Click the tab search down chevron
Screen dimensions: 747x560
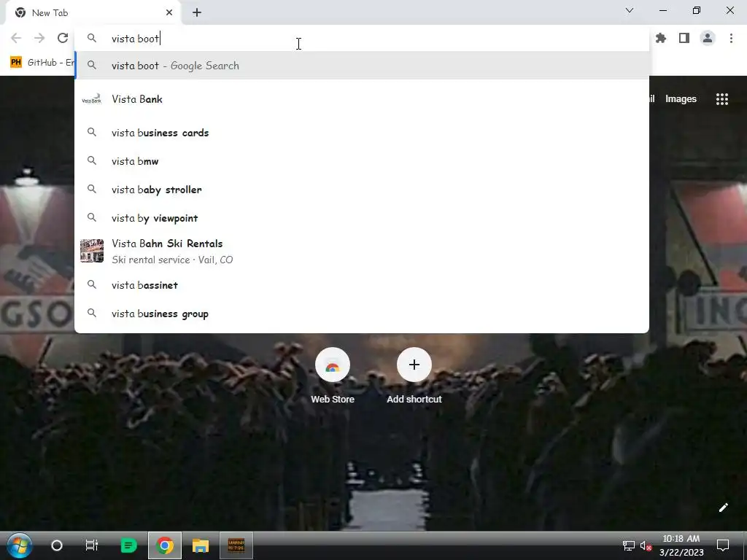point(630,10)
